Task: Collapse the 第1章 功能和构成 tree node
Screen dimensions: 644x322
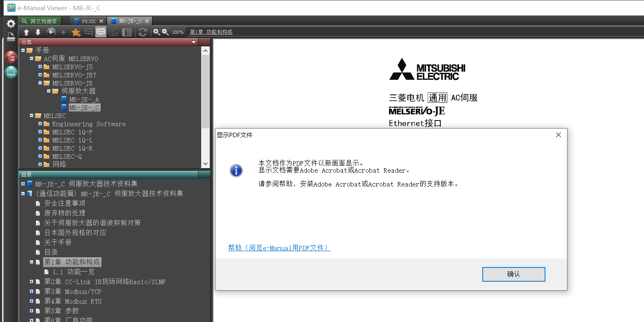Action: pyautogui.click(x=31, y=262)
